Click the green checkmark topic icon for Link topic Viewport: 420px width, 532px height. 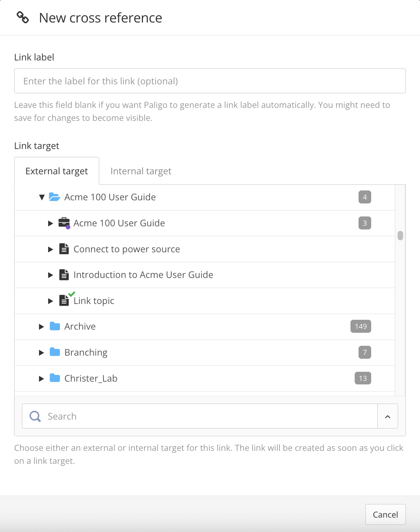point(64,301)
